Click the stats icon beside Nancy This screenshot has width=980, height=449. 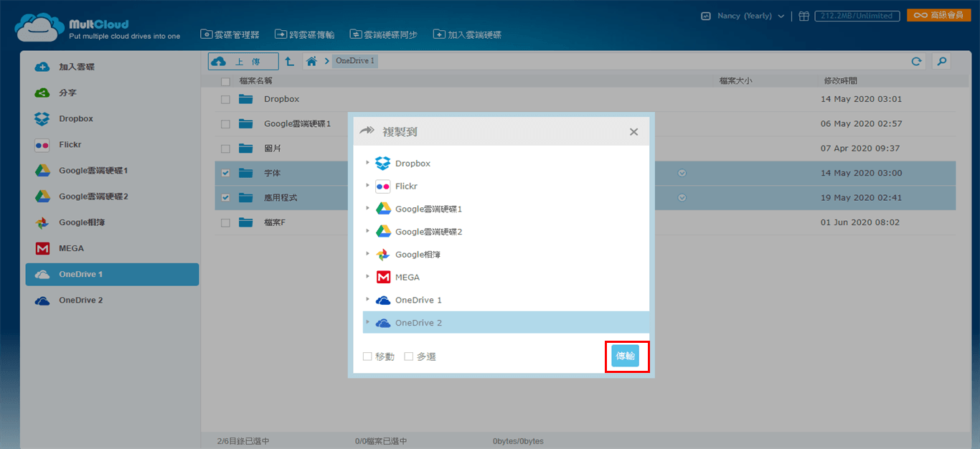[706, 16]
